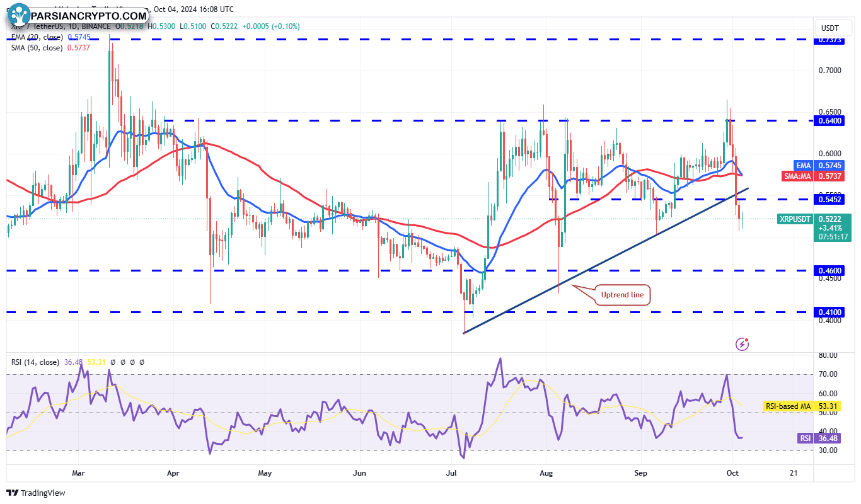Click the 80.00 RSI scale value
The width and height of the screenshot is (861, 504).
pyautogui.click(x=828, y=355)
